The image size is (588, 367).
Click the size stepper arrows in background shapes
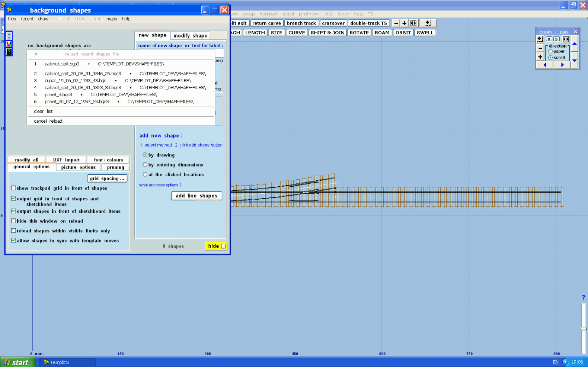pos(9,36)
